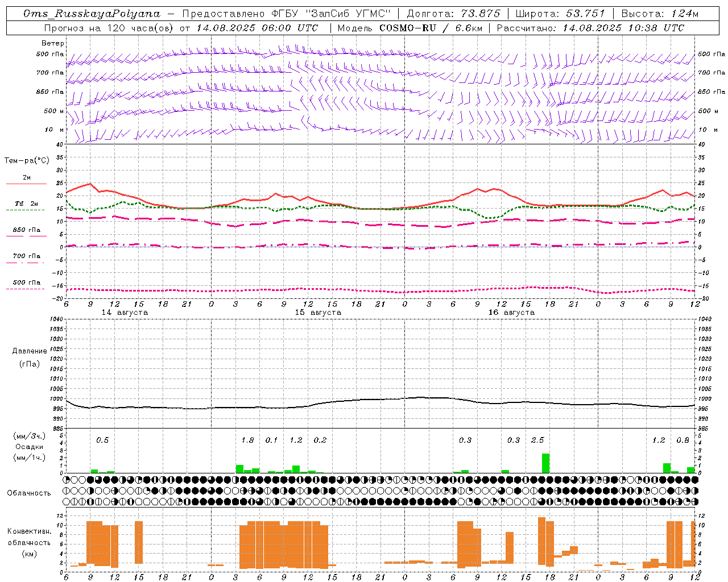Click the Широта: 53.751 header value

pyautogui.click(x=560, y=14)
